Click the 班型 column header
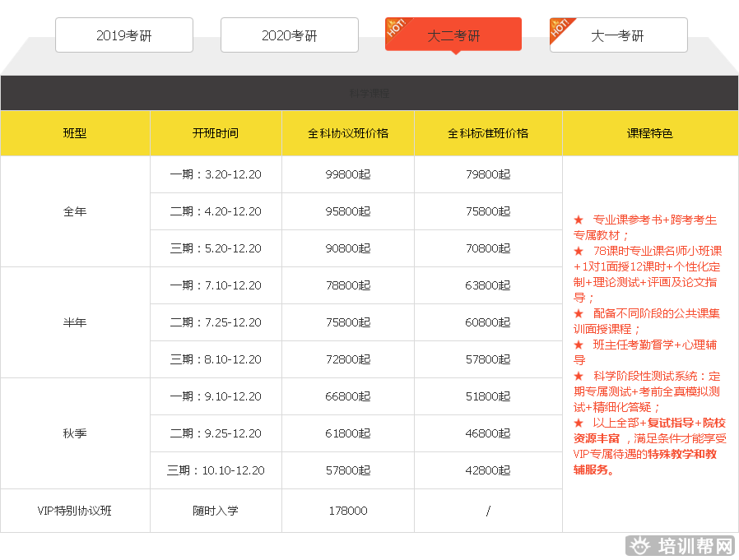739x560 pixels. click(75, 133)
